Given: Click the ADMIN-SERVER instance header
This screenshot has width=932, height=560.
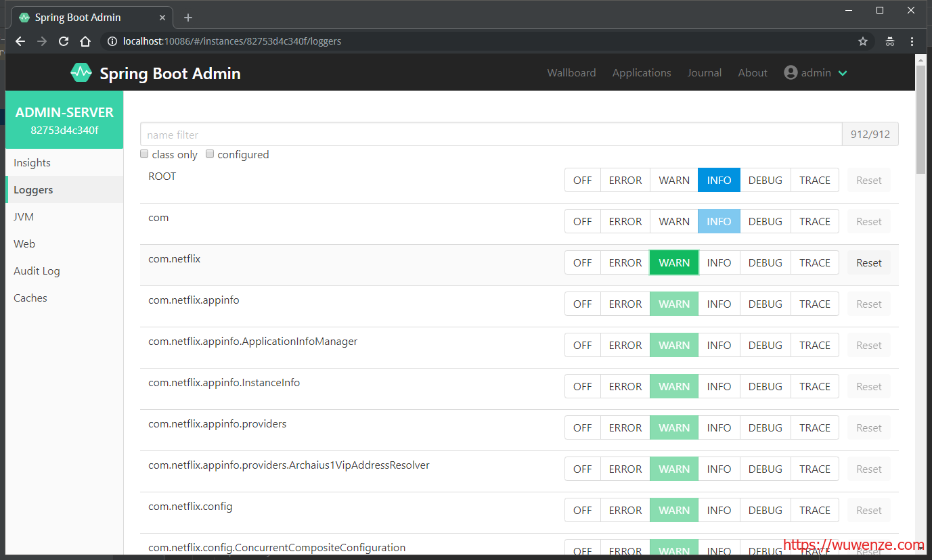Looking at the screenshot, I should click(64, 120).
